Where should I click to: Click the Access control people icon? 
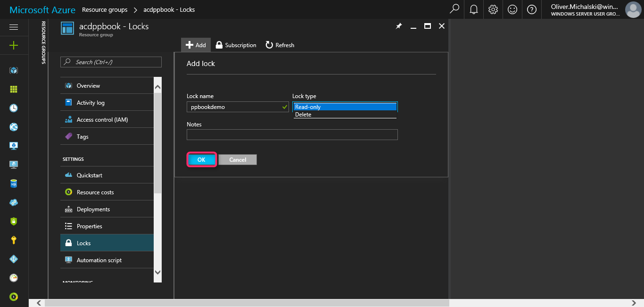click(68, 120)
